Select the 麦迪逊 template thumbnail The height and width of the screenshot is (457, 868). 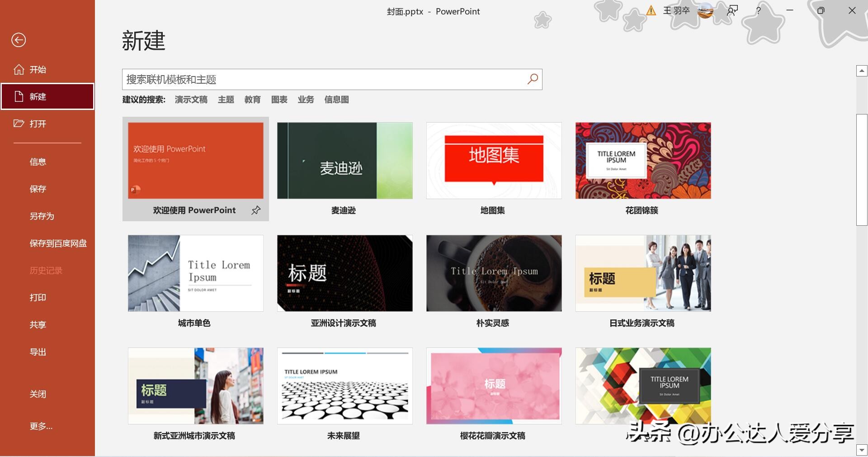[344, 161]
